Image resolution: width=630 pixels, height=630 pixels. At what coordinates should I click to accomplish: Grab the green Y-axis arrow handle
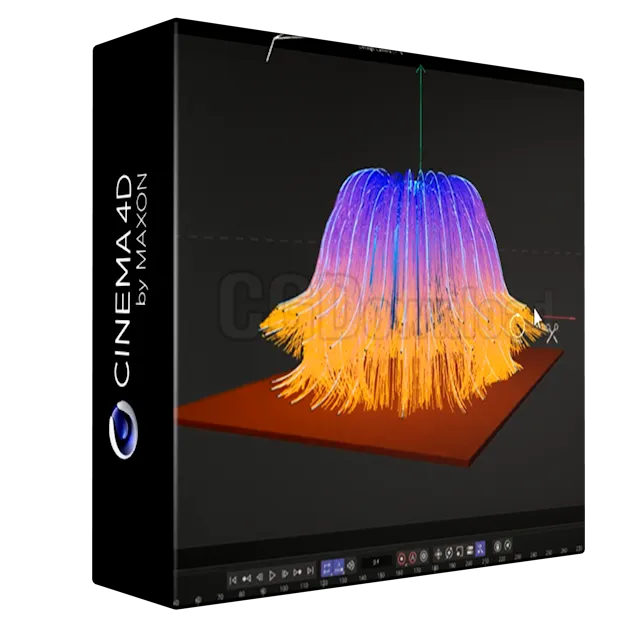pyautogui.click(x=421, y=70)
